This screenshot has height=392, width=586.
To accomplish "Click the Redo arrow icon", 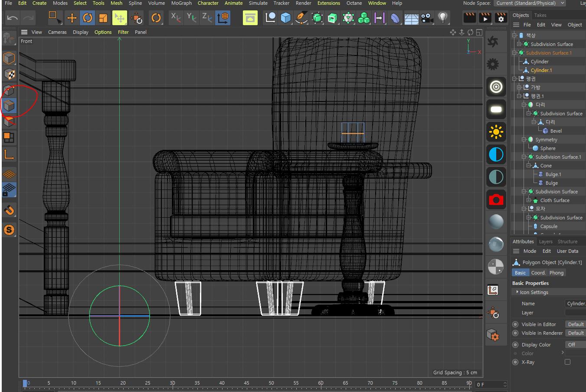I will tap(28, 18).
